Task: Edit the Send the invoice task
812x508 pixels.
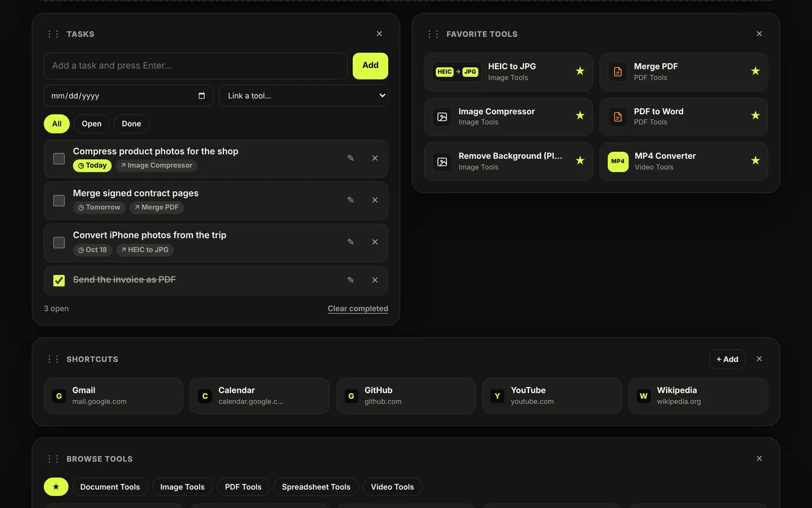Action: [x=350, y=280]
